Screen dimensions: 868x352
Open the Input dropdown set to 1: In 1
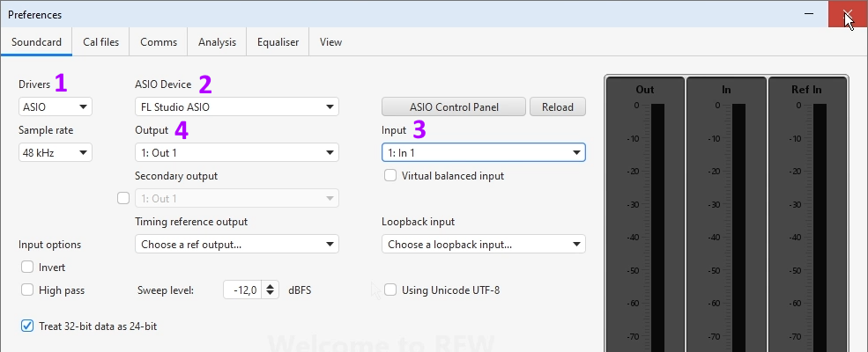[x=483, y=153]
